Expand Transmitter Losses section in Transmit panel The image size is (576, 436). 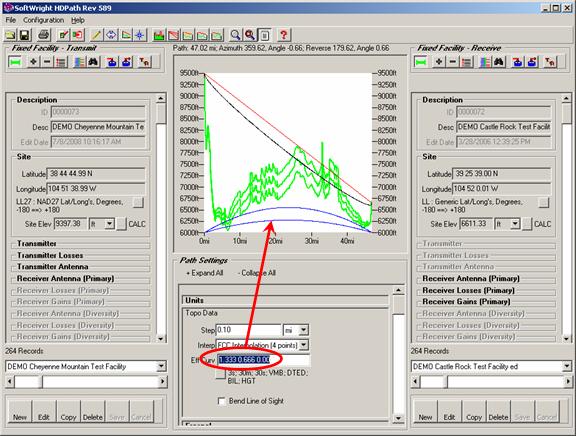coord(50,255)
